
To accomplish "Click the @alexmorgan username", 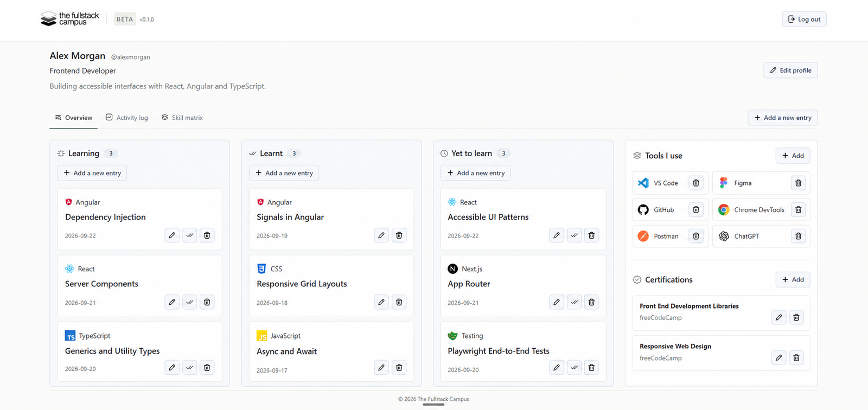I will coord(131,57).
